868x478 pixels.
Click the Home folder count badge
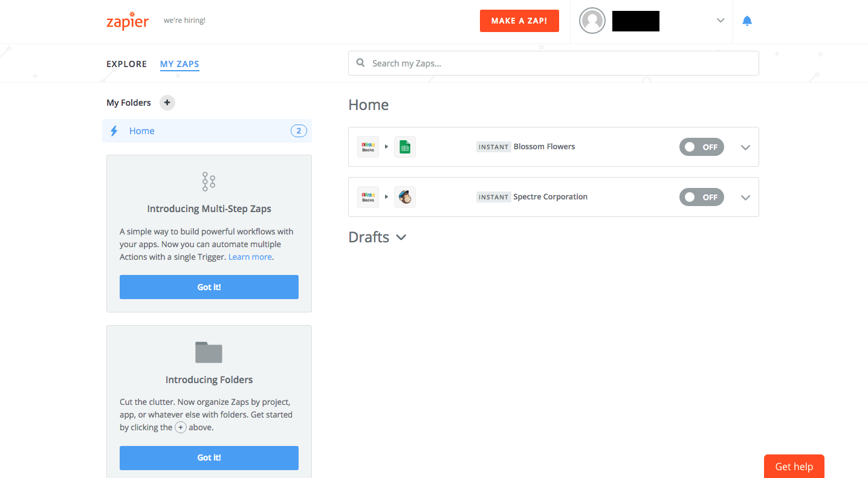[x=299, y=131]
